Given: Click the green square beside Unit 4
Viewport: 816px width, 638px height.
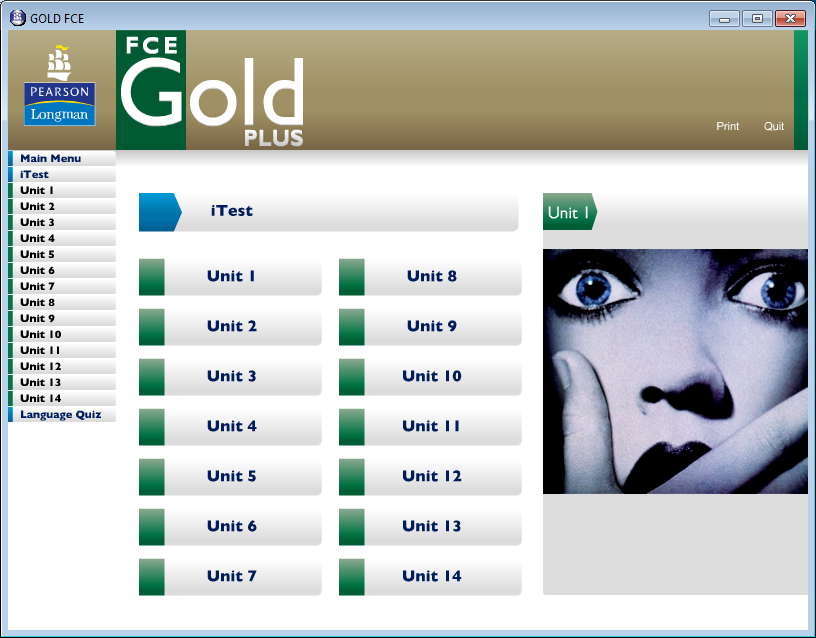Looking at the screenshot, I should pos(152,427).
